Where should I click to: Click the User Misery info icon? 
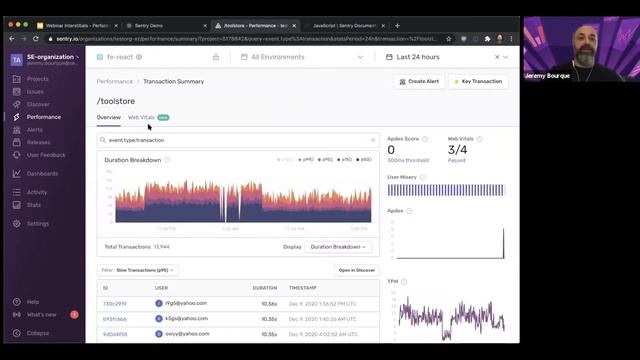pyautogui.click(x=423, y=177)
